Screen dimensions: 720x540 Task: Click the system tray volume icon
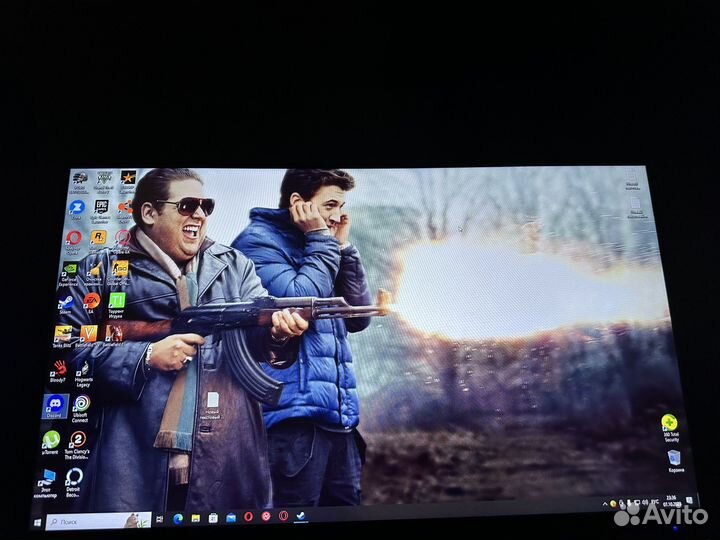tap(646, 503)
